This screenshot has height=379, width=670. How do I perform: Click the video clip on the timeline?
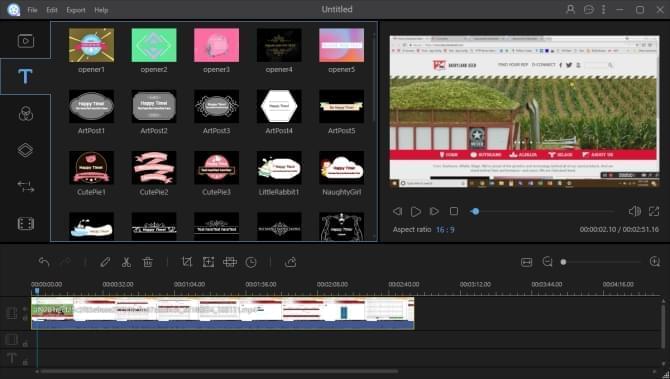pyautogui.click(x=223, y=313)
